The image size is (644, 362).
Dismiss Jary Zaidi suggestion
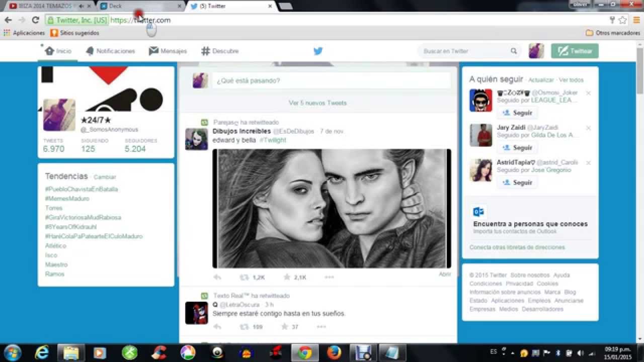pyautogui.click(x=588, y=128)
